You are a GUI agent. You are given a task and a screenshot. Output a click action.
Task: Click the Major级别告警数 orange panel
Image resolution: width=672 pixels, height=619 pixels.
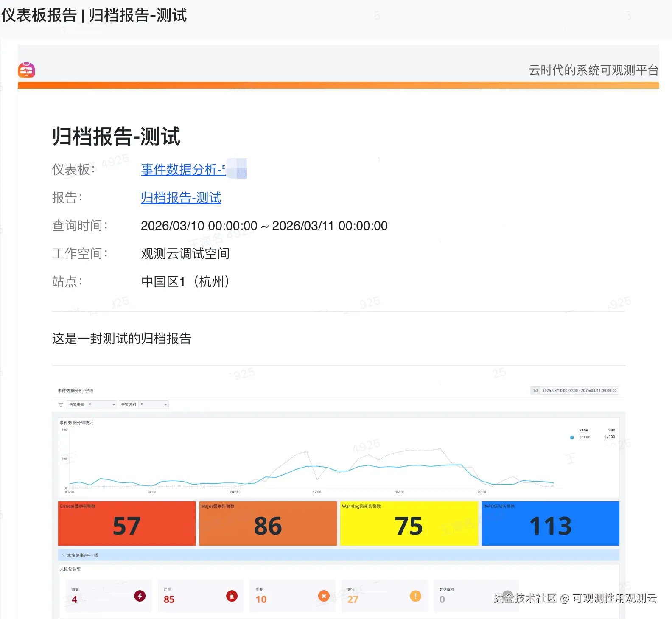pyautogui.click(x=268, y=524)
